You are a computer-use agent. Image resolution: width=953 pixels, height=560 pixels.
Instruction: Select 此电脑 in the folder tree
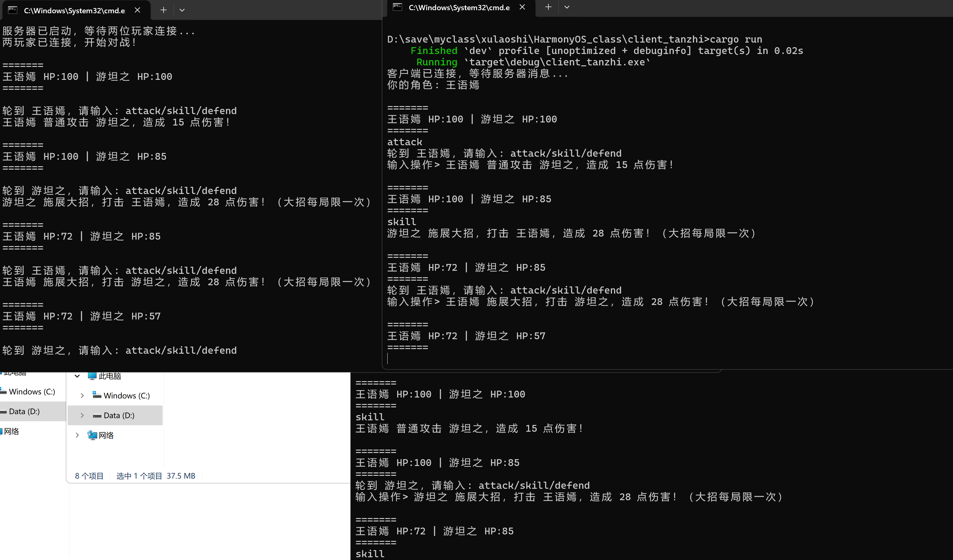click(110, 376)
